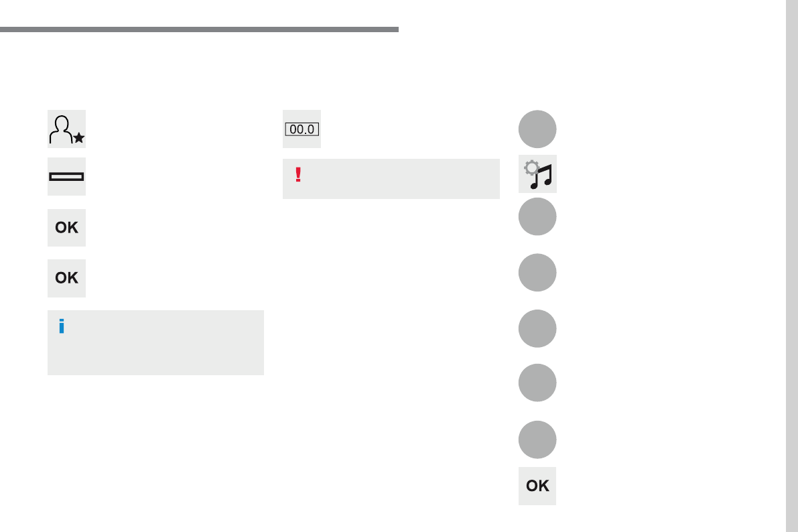Screen dimensions: 798x532
Task: Click the dark gray header bar at the top
Action: pyautogui.click(x=199, y=29)
